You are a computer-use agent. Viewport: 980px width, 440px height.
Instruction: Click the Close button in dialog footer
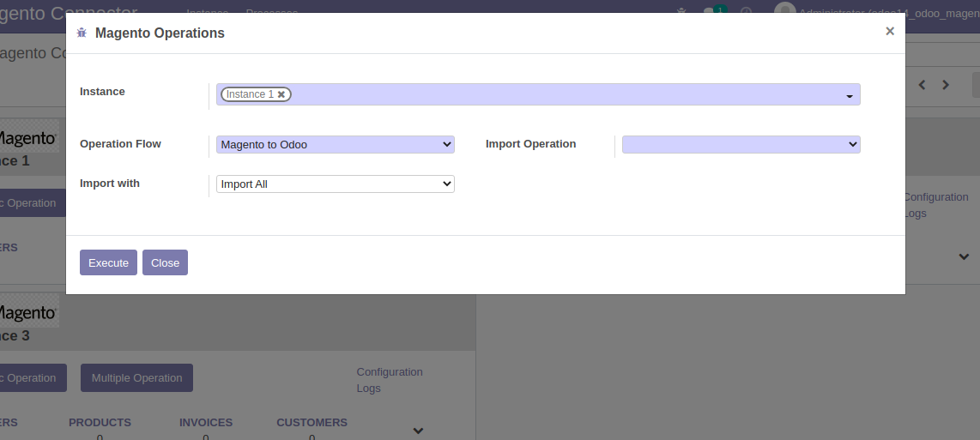coord(165,262)
